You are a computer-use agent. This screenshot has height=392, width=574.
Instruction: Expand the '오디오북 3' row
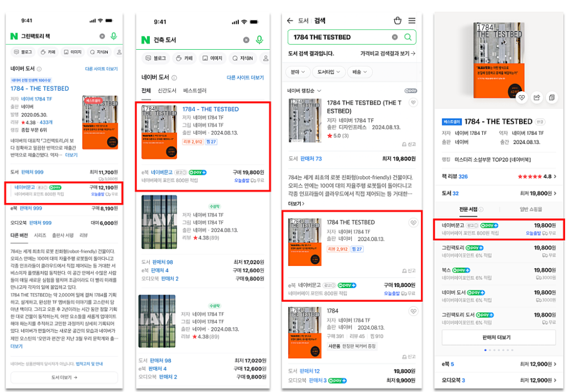point(499,380)
